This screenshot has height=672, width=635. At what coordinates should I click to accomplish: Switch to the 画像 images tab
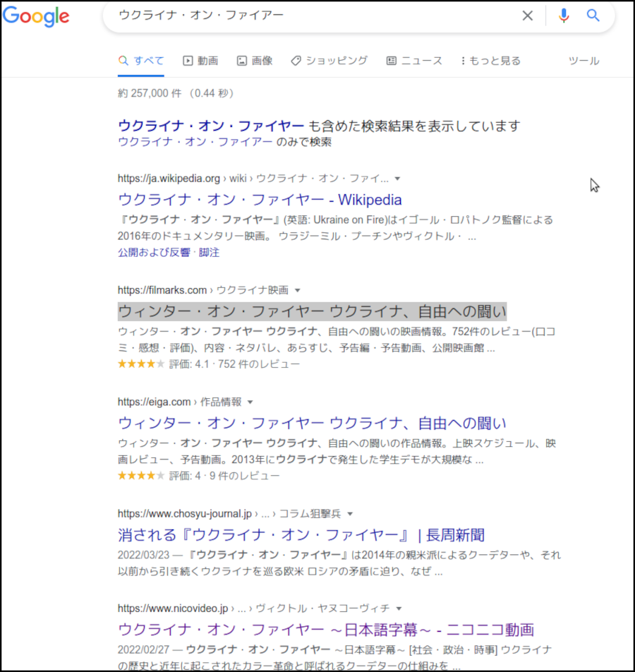click(x=255, y=61)
